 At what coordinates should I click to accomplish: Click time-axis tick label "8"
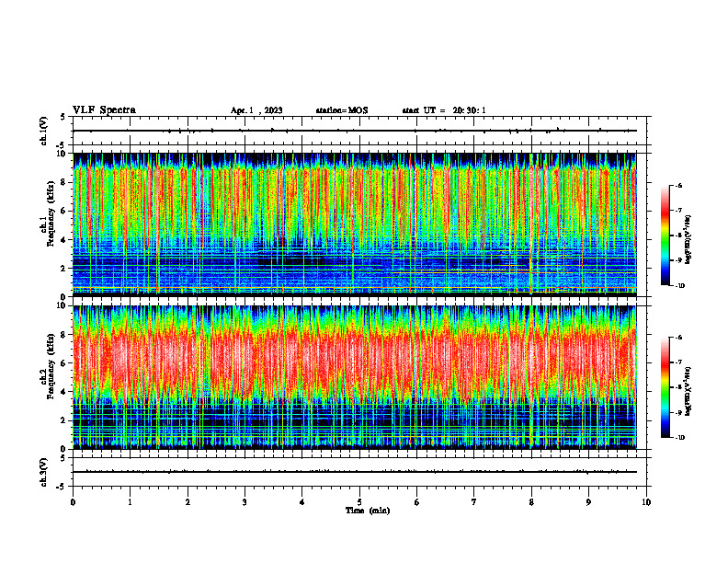point(531,502)
